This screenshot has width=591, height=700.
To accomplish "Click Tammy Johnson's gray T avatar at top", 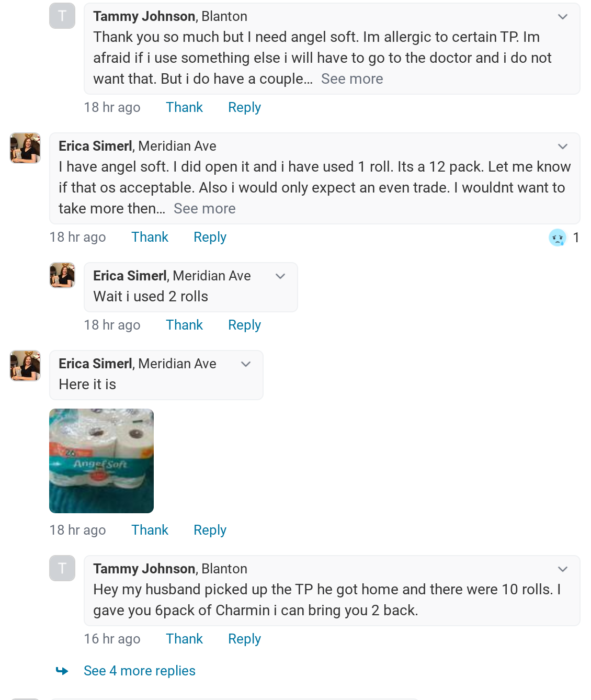I will (x=62, y=16).
